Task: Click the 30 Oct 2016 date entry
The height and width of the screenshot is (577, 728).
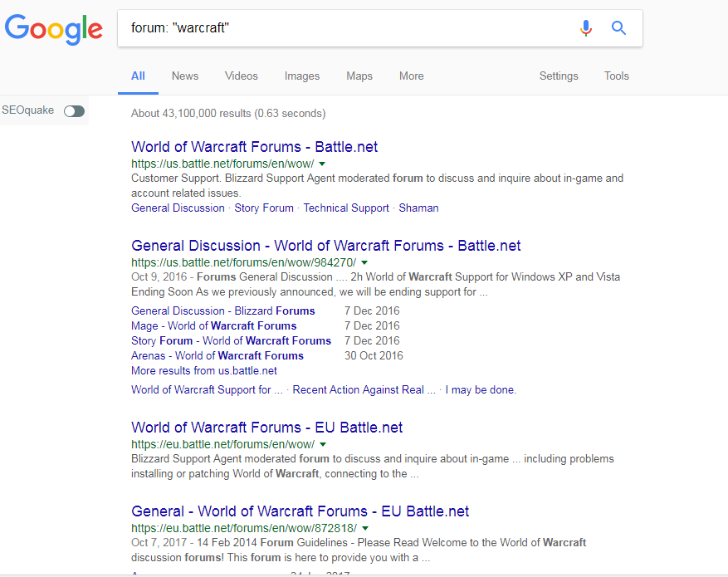Action: tap(374, 355)
